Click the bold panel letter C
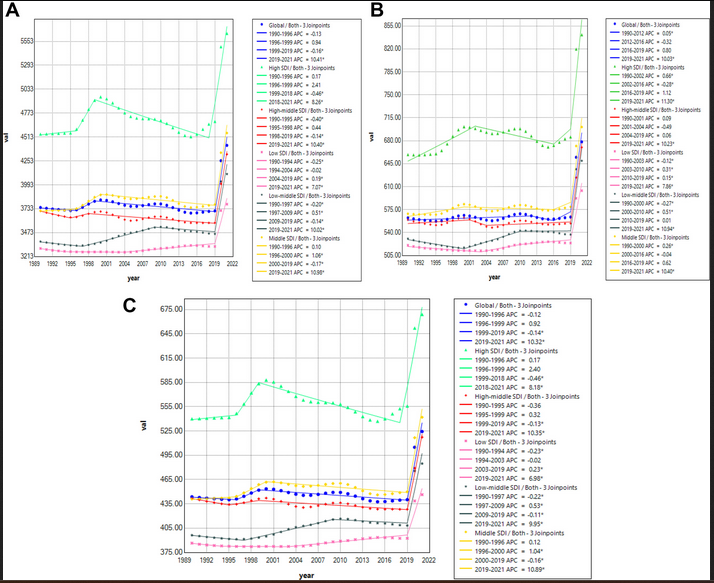 (129, 304)
